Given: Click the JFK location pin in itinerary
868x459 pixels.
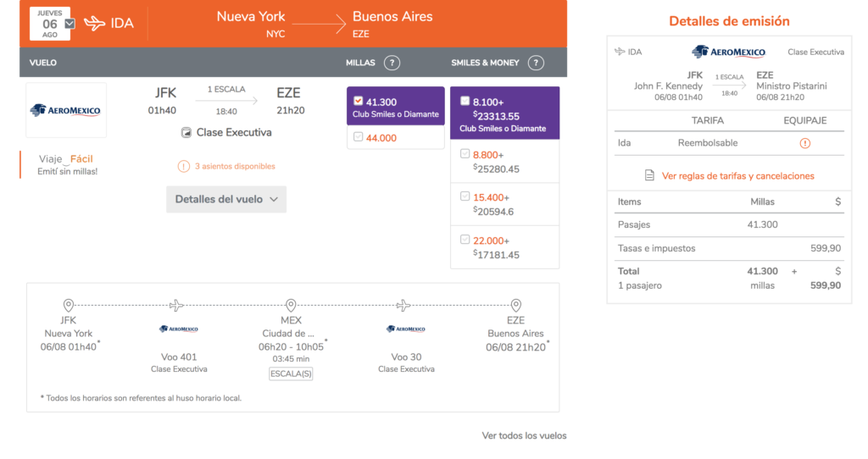Looking at the screenshot, I should click(68, 305).
